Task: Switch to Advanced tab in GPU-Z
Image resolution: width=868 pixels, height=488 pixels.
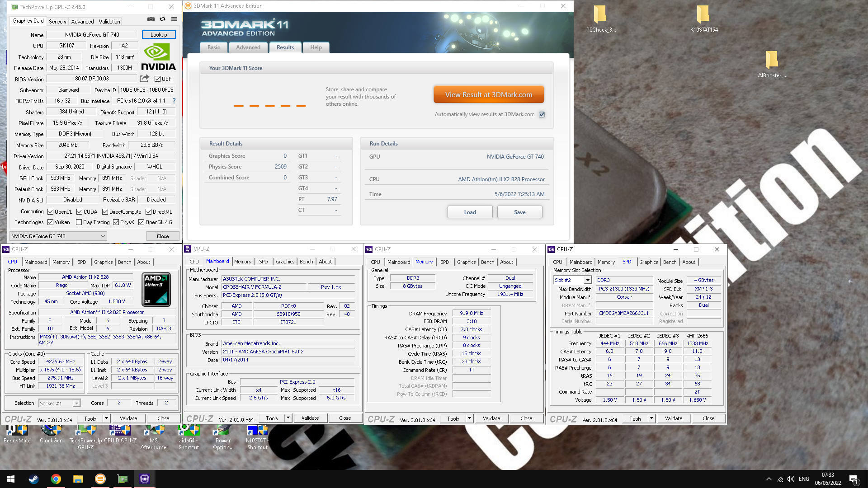Action: click(x=82, y=21)
